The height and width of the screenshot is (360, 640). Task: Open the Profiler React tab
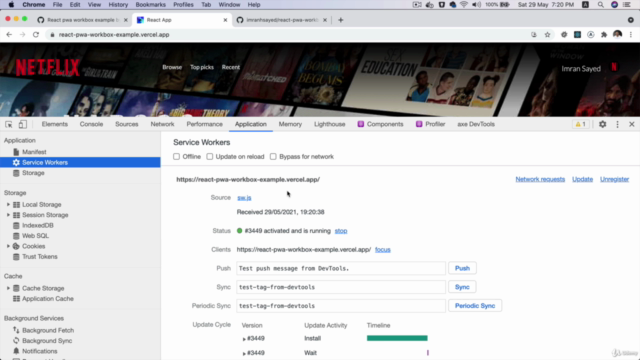pos(431,124)
